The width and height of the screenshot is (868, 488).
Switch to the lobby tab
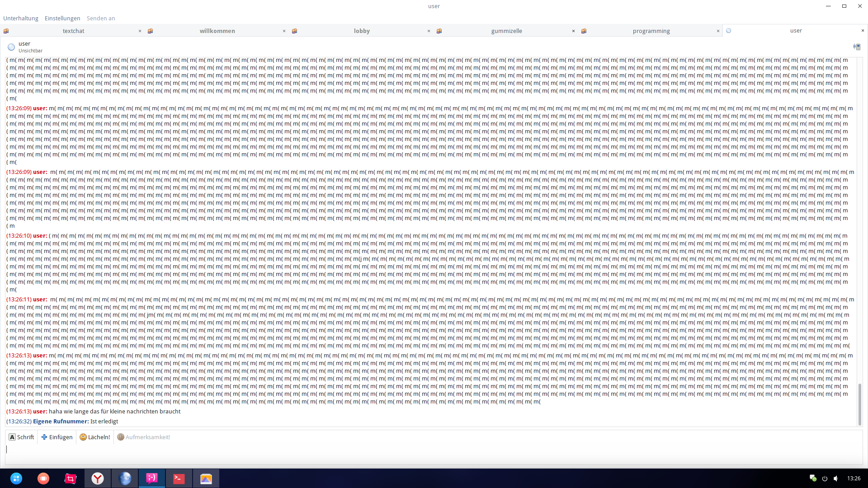(362, 31)
